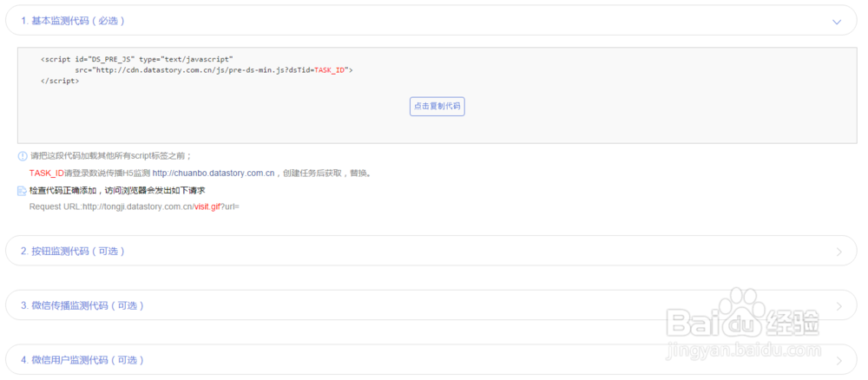Click the src="http://cdn.datastory.com.cn code line
868x380 pixels.
click(x=214, y=70)
